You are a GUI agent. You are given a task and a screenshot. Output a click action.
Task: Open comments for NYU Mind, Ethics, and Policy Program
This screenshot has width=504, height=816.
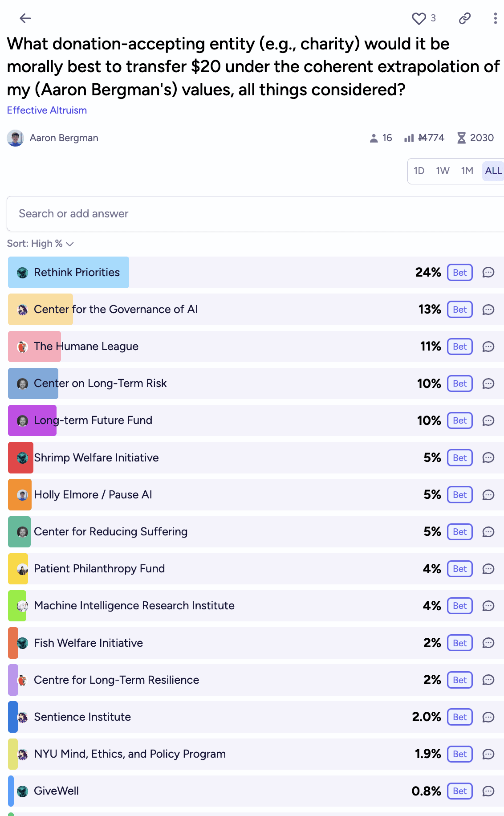[488, 754]
